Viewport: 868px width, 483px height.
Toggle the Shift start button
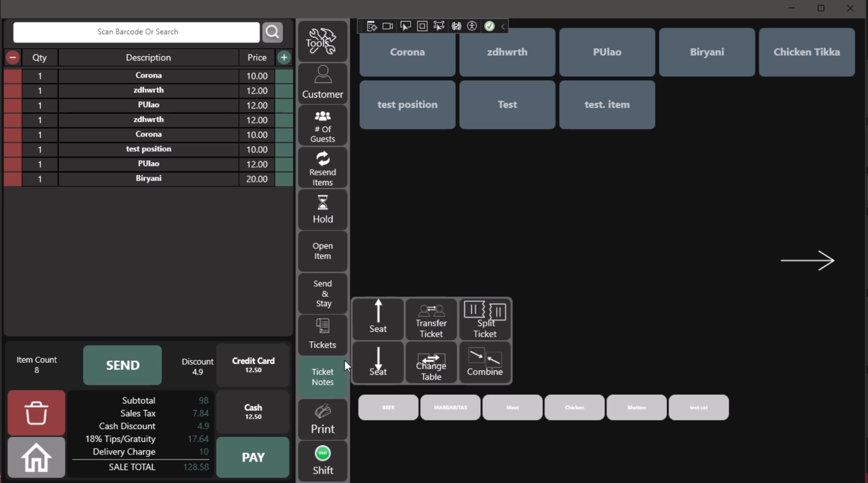[322, 460]
